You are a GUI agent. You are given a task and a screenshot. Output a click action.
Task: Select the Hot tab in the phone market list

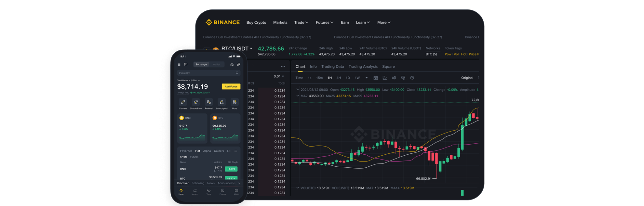(x=197, y=151)
